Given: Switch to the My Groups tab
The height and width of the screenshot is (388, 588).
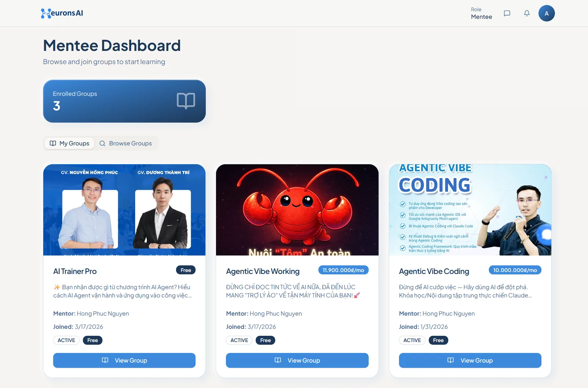Looking at the screenshot, I should (69, 143).
